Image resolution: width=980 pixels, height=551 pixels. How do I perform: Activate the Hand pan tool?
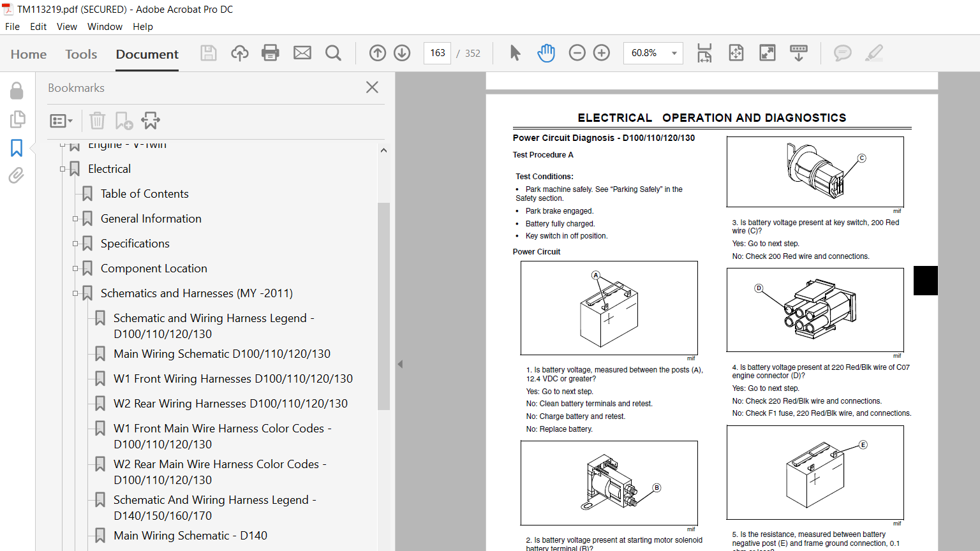point(546,53)
